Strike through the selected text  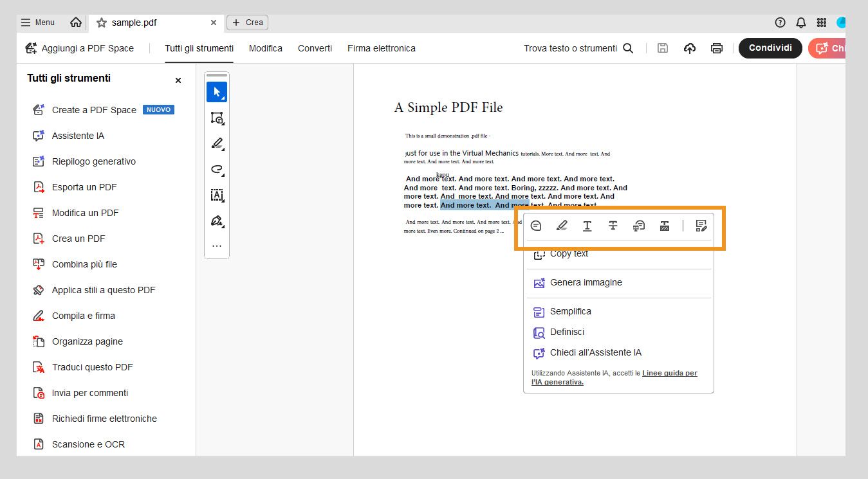coord(613,226)
